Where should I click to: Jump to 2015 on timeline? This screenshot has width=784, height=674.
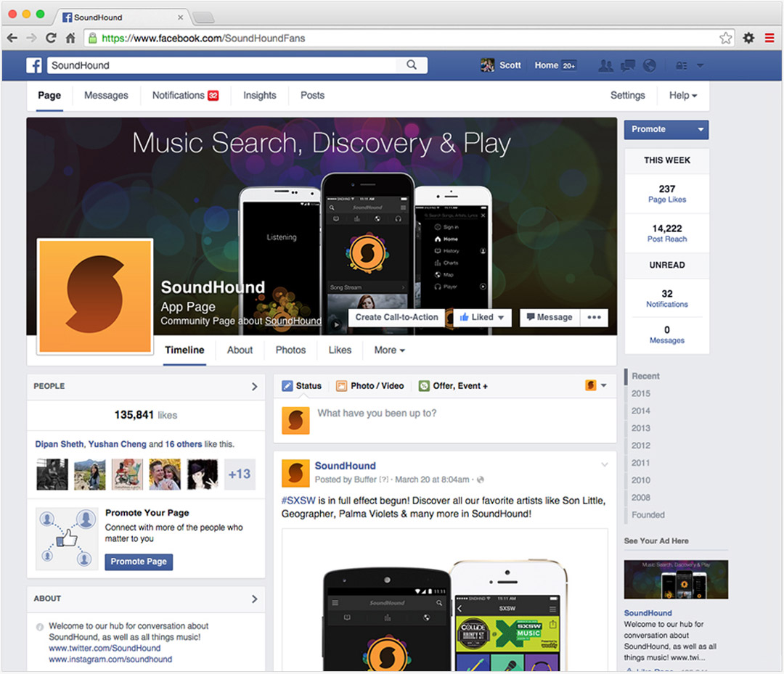pos(640,394)
